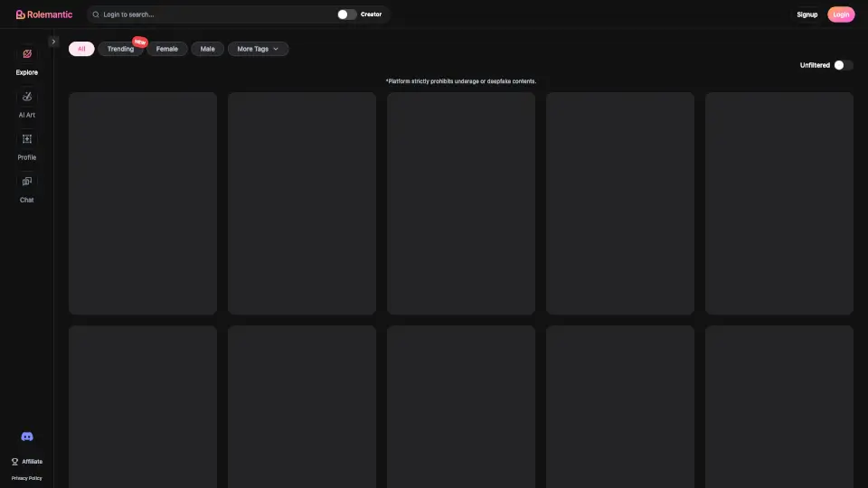Enable the Unfiltered toggle
Image resolution: width=868 pixels, height=488 pixels.
tap(843, 65)
